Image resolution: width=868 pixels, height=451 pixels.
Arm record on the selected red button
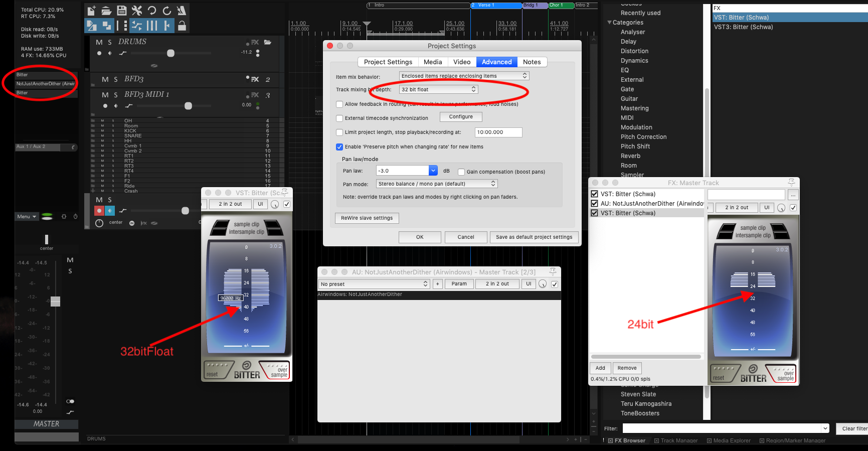click(x=99, y=211)
